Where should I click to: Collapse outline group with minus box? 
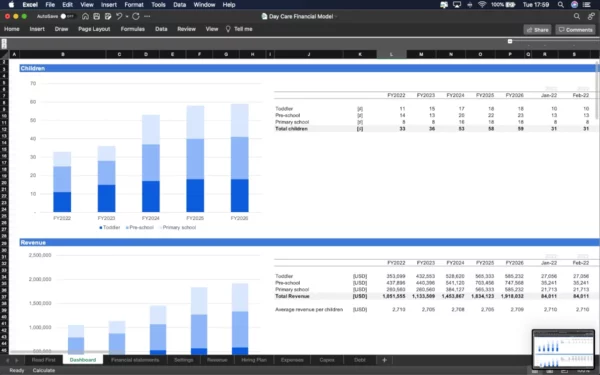[510, 41]
